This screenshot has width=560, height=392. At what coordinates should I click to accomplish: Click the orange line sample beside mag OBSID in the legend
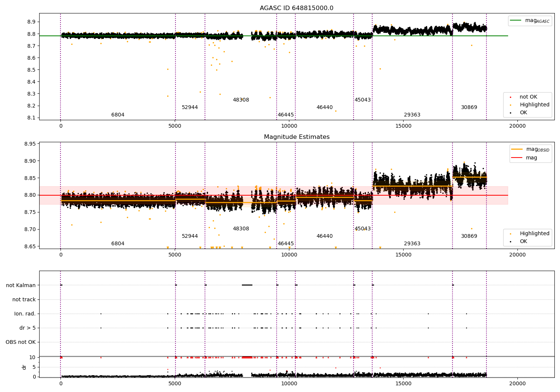point(517,149)
